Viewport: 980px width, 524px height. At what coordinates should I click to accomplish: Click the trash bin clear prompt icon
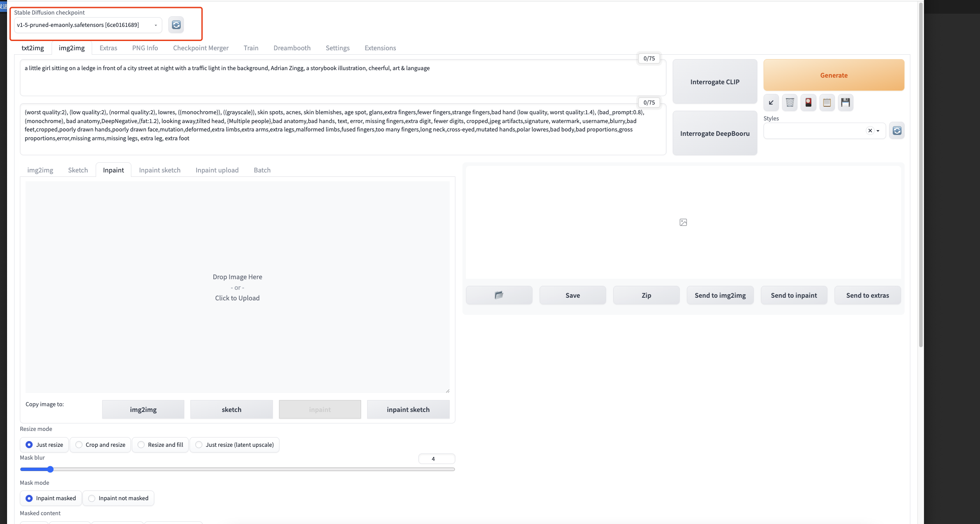pyautogui.click(x=790, y=102)
